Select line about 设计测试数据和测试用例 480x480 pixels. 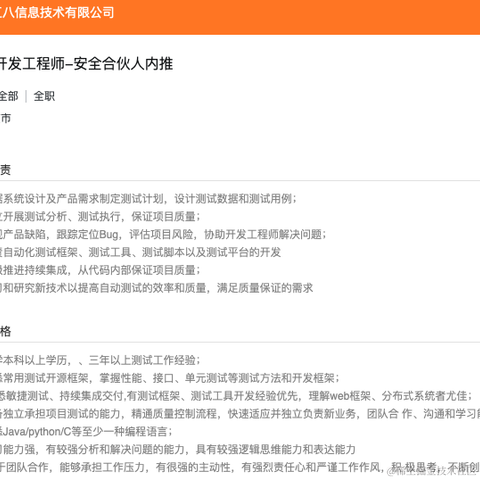point(148,199)
